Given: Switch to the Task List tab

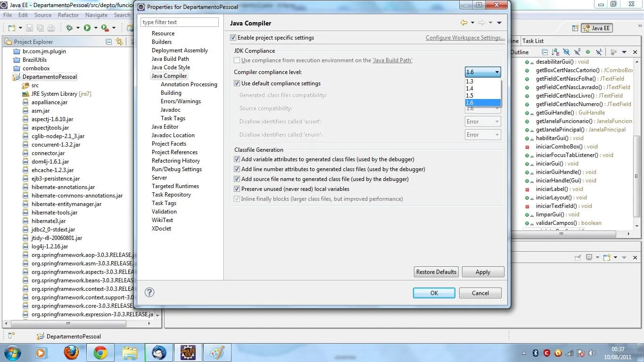Looking at the screenshot, I should [533, 41].
